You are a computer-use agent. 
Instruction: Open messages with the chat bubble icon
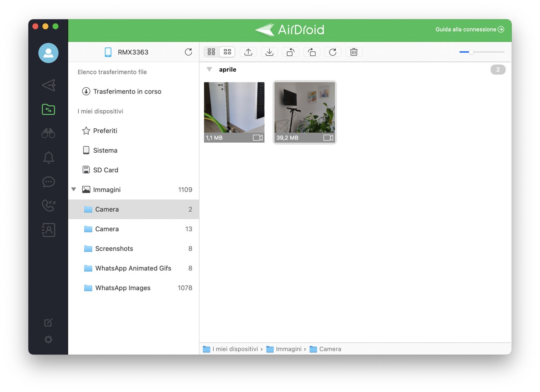48,182
